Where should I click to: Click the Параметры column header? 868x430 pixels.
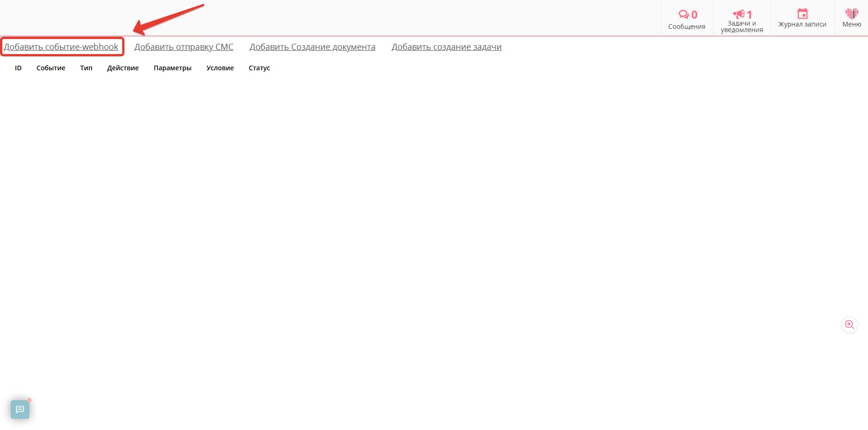(x=172, y=68)
